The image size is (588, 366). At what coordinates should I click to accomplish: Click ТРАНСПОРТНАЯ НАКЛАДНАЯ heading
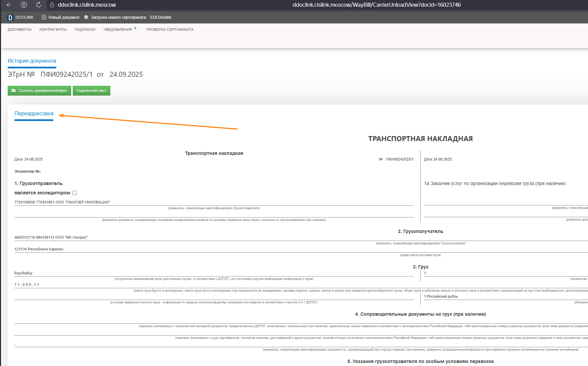pos(420,139)
